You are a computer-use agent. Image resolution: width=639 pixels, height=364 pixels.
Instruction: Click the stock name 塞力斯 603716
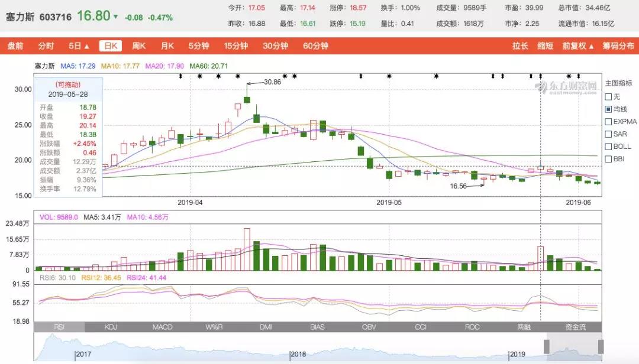tap(38, 17)
